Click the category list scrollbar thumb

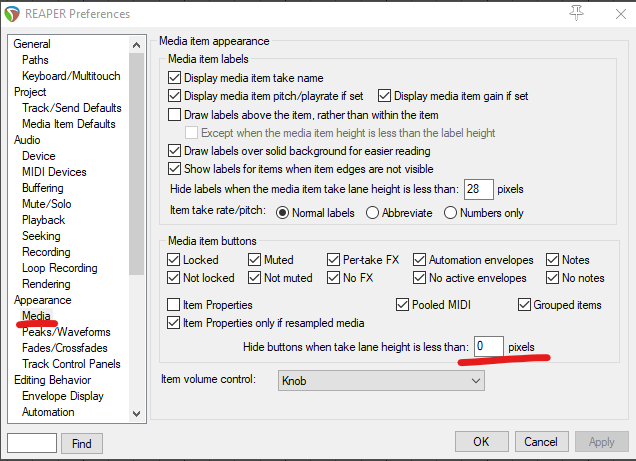point(137,164)
